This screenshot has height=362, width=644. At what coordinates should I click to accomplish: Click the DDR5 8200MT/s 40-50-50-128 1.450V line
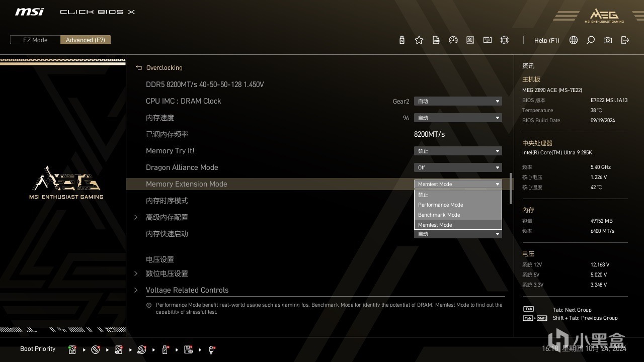(205, 84)
